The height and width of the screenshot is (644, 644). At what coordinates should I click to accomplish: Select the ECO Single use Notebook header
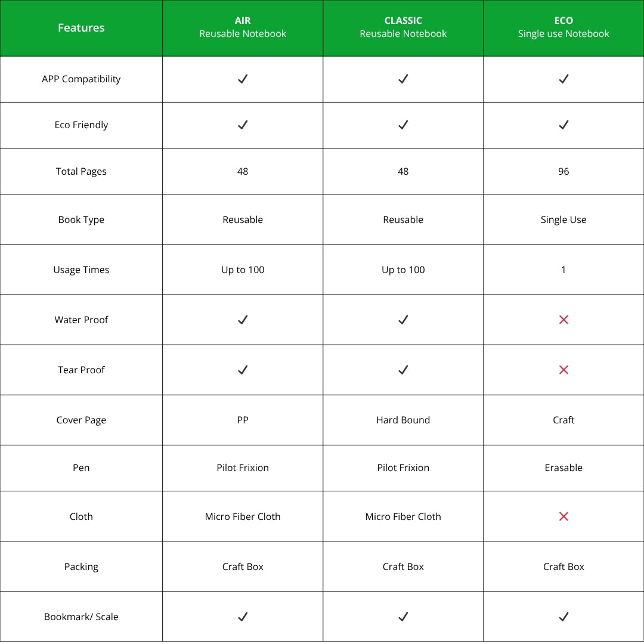pyautogui.click(x=563, y=27)
